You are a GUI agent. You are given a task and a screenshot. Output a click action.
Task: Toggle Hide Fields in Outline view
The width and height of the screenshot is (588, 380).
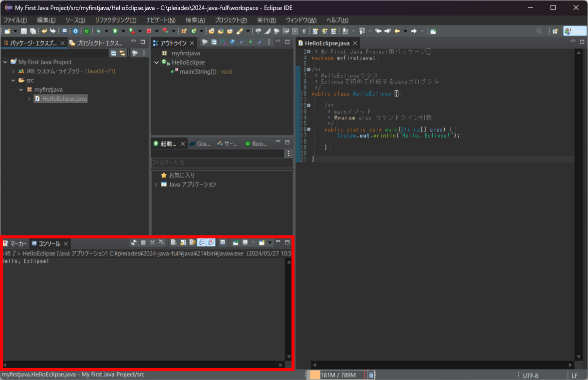tap(232, 42)
